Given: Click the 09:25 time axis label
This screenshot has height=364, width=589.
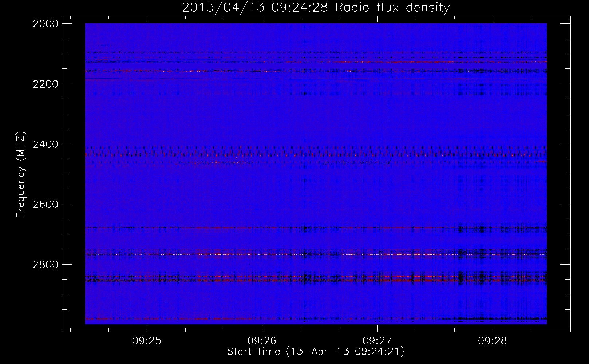Looking at the screenshot, I should pos(147,341).
